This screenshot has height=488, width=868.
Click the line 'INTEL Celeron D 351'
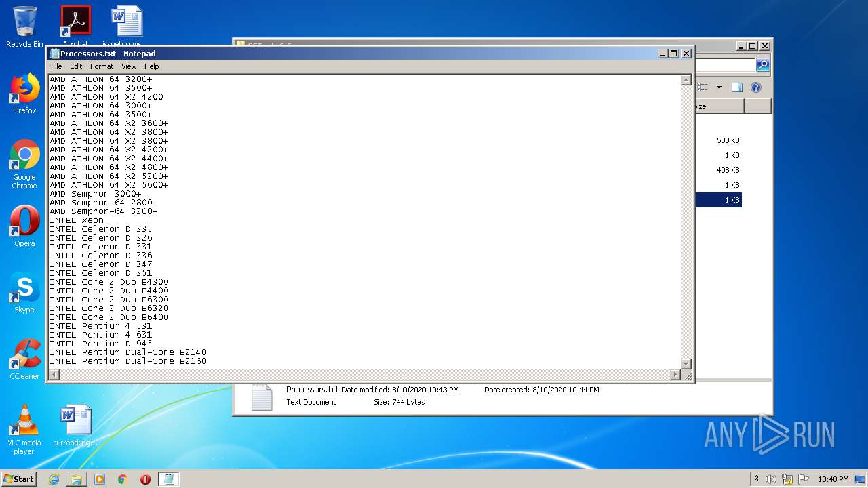pos(101,273)
